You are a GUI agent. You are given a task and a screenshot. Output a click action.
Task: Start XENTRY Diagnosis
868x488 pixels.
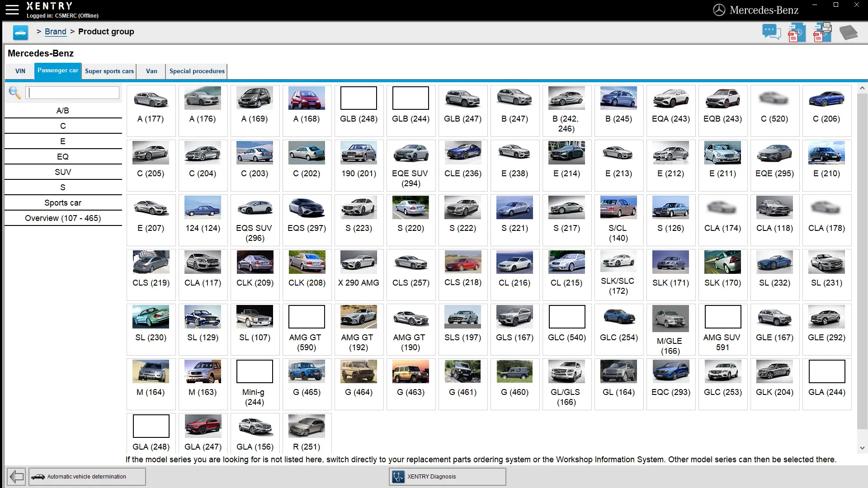click(447, 476)
